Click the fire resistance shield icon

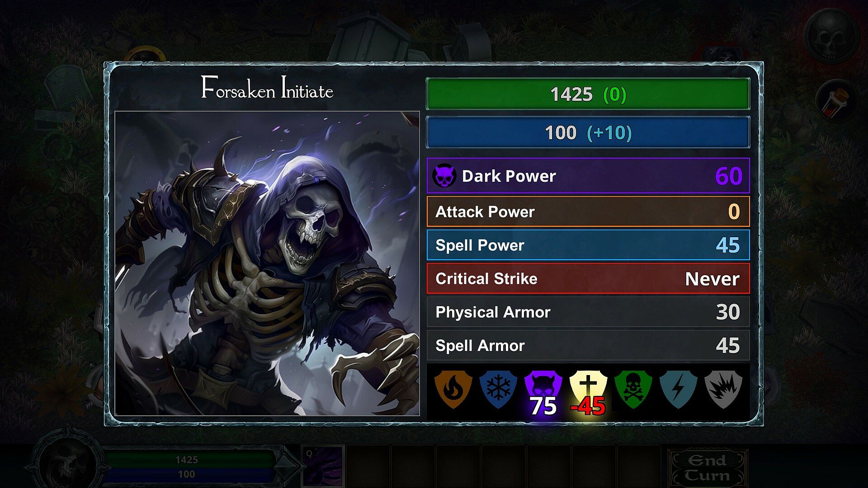(x=453, y=389)
